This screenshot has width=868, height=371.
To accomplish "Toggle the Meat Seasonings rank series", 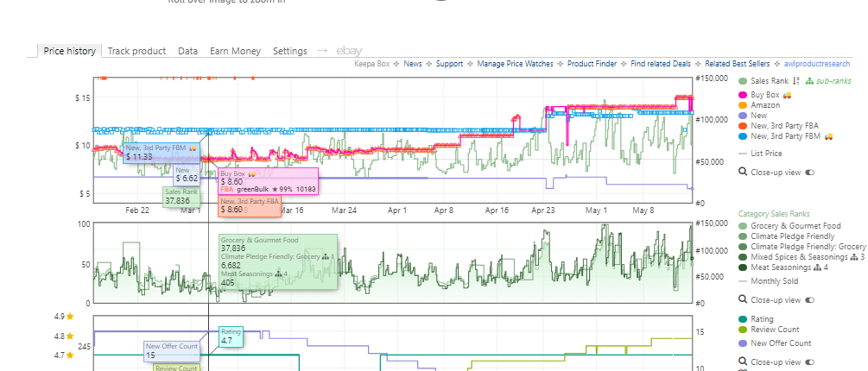I will [783, 267].
